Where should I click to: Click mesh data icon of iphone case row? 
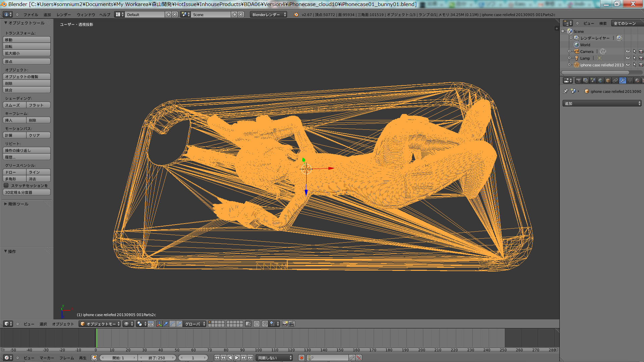coord(577,65)
